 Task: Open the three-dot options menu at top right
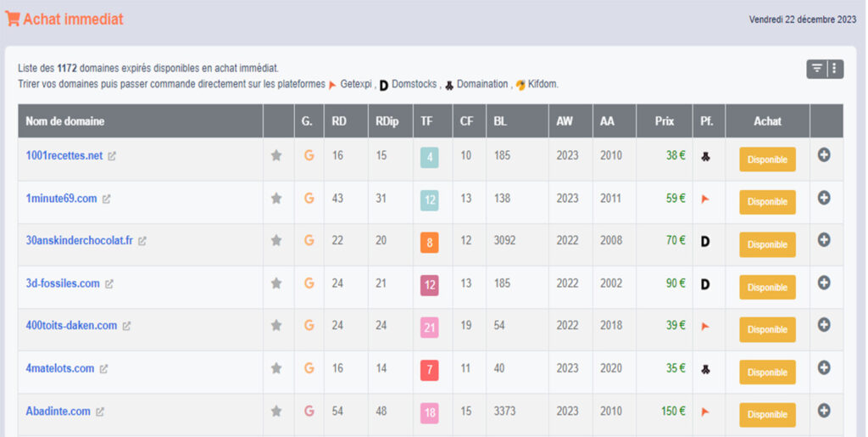pyautogui.click(x=835, y=70)
